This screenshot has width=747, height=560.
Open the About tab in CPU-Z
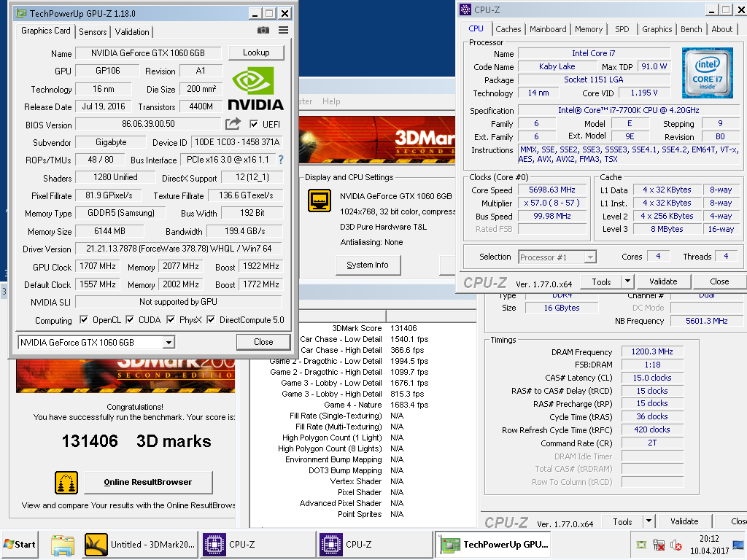click(x=721, y=29)
